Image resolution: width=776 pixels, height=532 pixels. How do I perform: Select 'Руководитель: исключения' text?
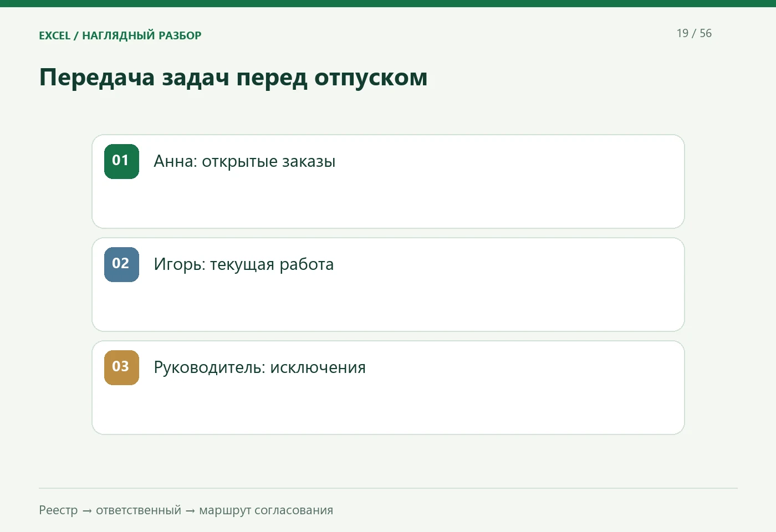260,367
